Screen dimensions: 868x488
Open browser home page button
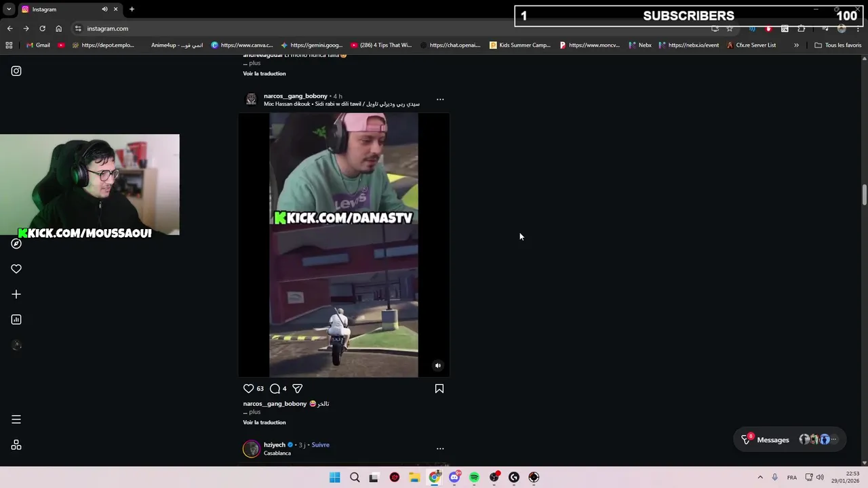tap(59, 28)
